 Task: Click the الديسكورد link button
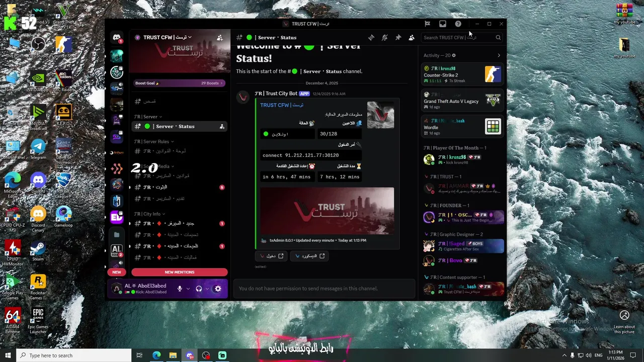[x=309, y=256]
